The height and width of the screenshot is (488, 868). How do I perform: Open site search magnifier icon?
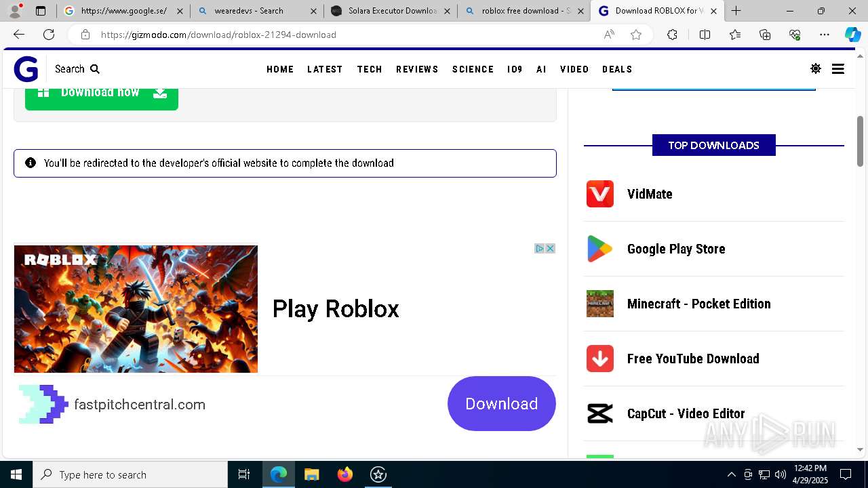click(x=95, y=69)
